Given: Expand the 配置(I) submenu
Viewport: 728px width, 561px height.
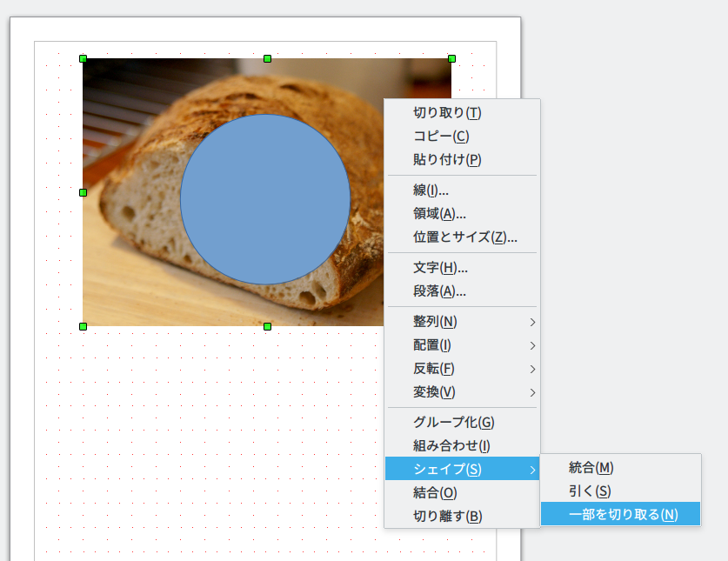Looking at the screenshot, I should pos(463,345).
